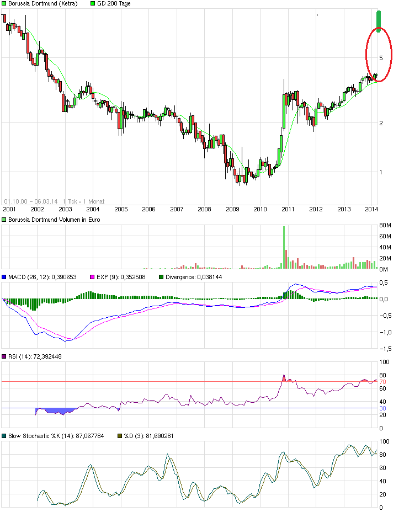The image size is (420, 512).
Task: Click 'Slow Stochastic %K (14): 87,067784' text
Action: (x=56, y=436)
